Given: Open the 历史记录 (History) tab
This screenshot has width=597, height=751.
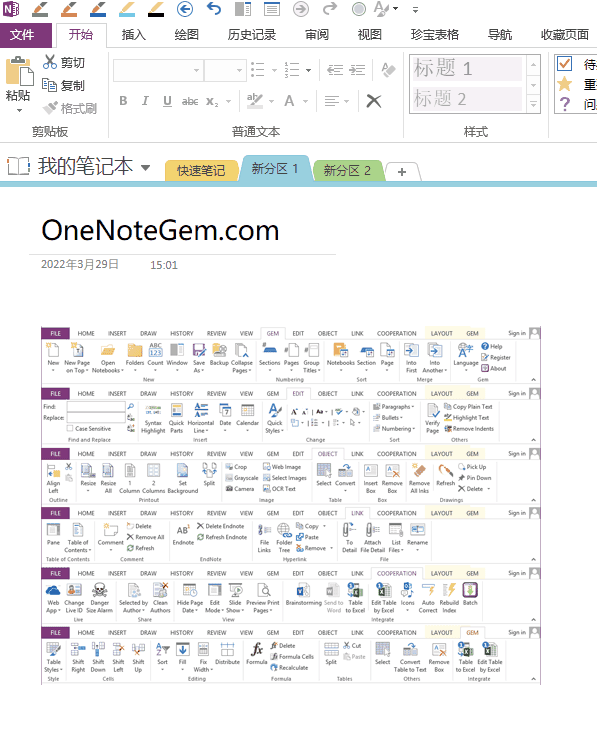Looking at the screenshot, I should click(252, 34).
